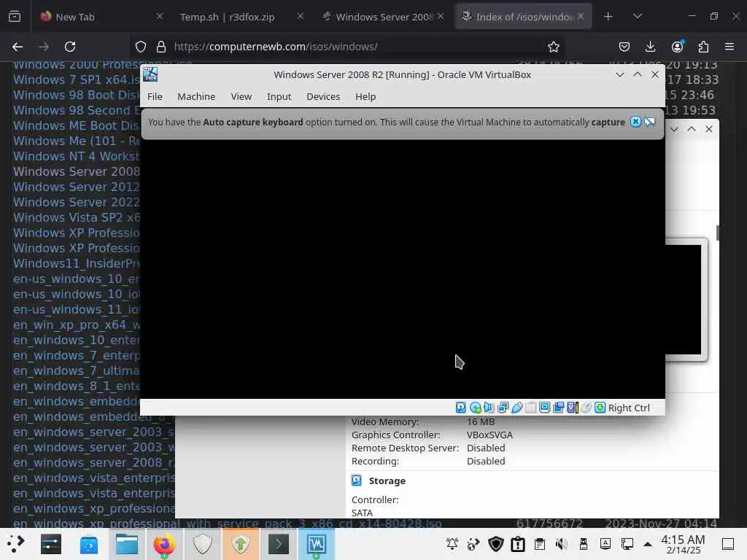Go back to previous page in Firefox
The image size is (747, 560).
18,47
